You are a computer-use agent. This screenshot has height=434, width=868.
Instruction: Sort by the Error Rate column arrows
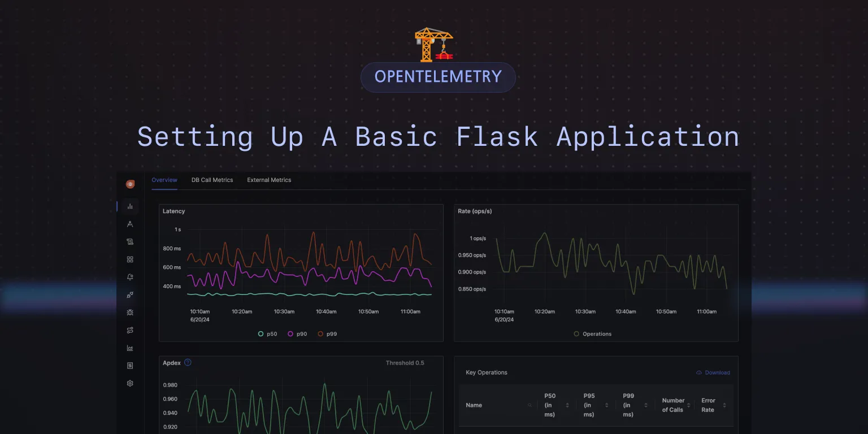pyautogui.click(x=724, y=405)
